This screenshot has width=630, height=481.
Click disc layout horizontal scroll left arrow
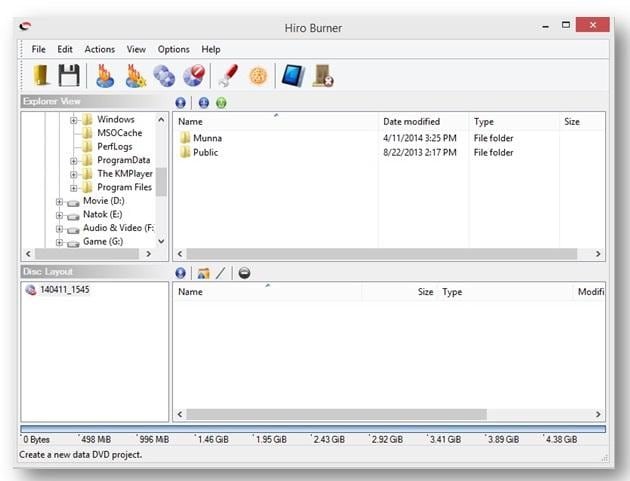180,414
